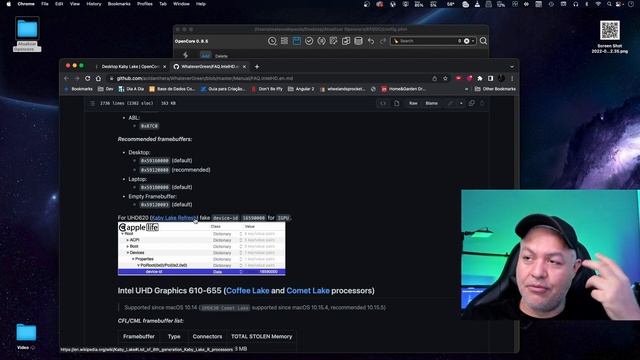Bookmark this page with the star icon
Screen dimensions: 640x360
[445, 78]
